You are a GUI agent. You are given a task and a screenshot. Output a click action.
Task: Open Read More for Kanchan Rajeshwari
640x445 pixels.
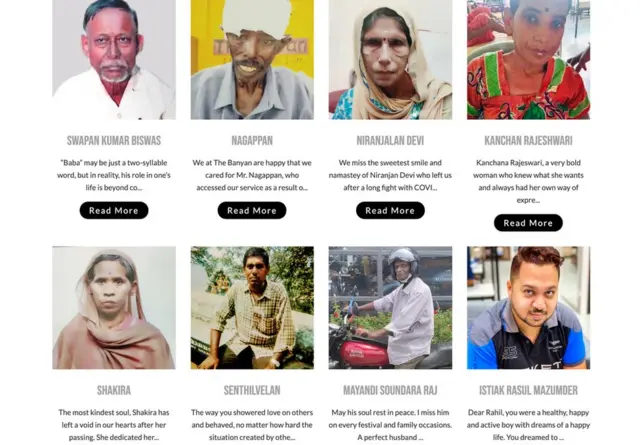[x=528, y=223]
